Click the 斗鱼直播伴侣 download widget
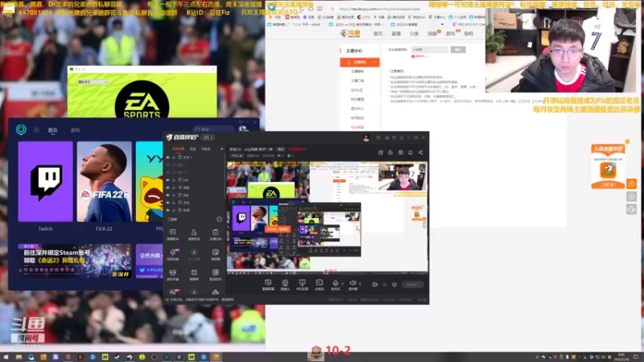 coord(608,167)
